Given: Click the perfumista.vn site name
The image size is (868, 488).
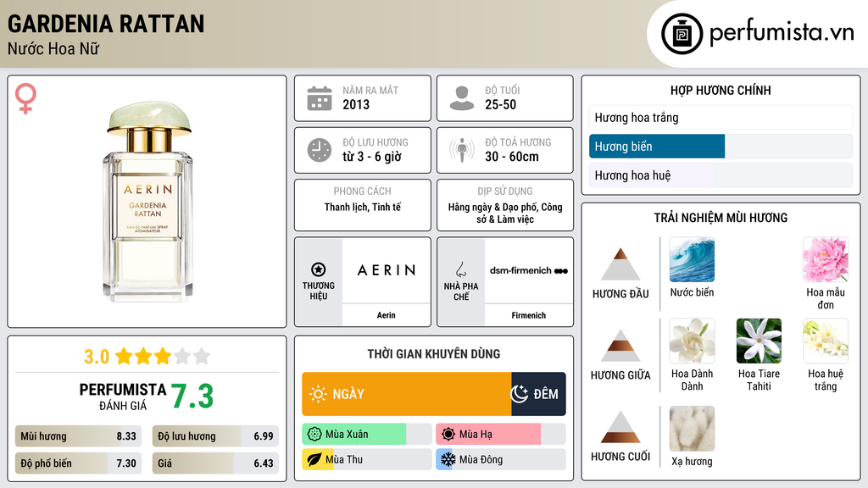Looking at the screenshot, I should [x=782, y=33].
